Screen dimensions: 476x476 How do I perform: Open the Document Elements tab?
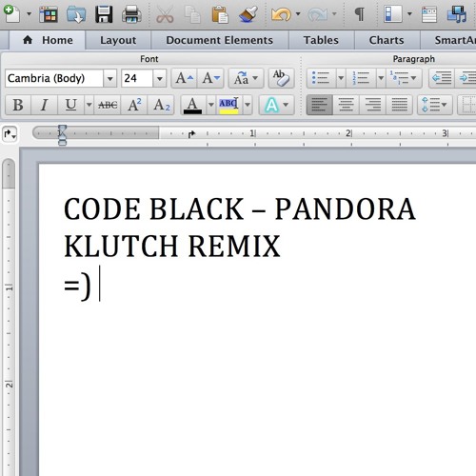(x=220, y=40)
